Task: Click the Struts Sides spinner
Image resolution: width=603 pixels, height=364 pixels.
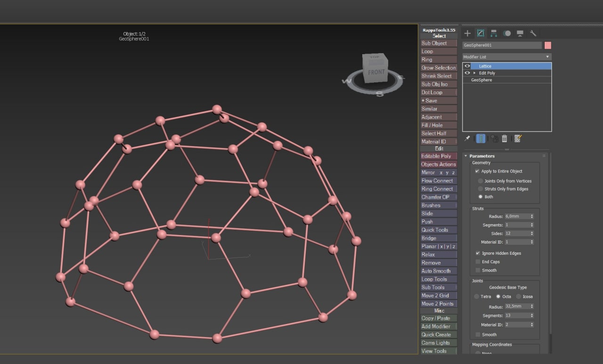Action: point(532,234)
